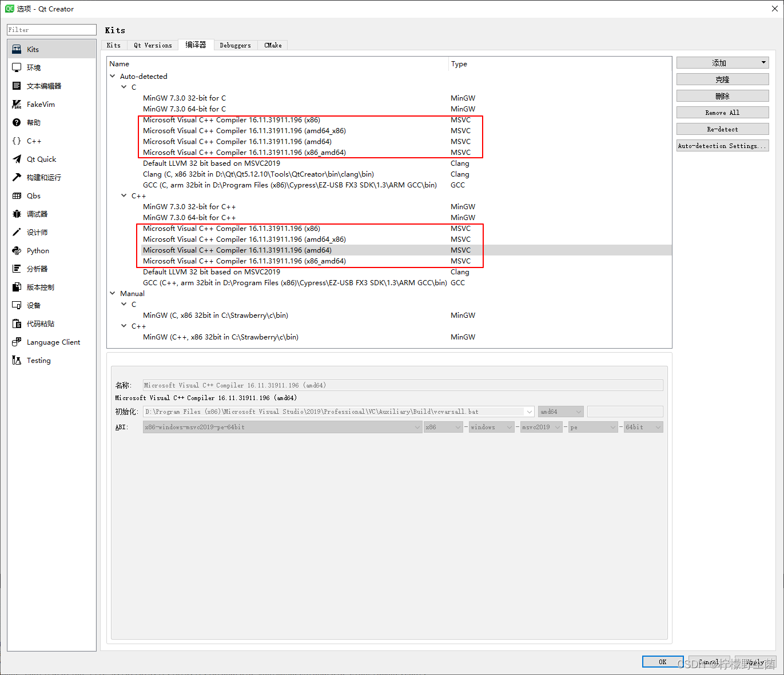Open the vcvarsall.bat path dropdown

click(x=529, y=412)
